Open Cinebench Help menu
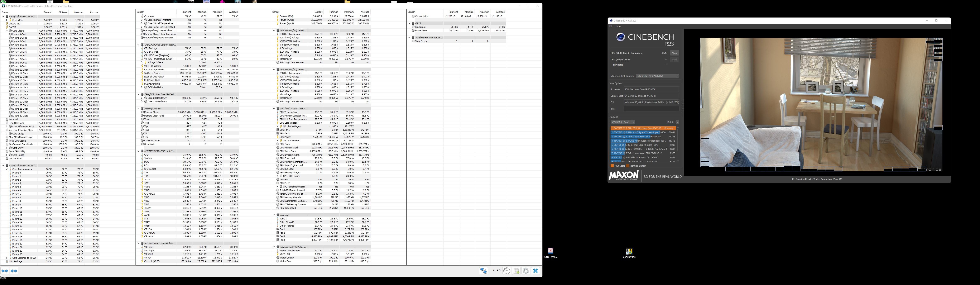This screenshot has height=285, width=980. [618, 26]
